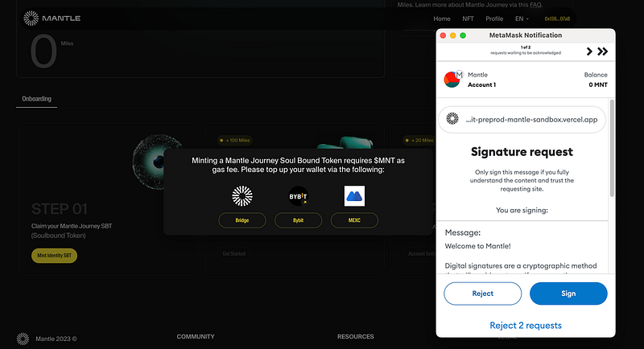Open the EN language dropdown
This screenshot has height=349, width=644.
(522, 18)
